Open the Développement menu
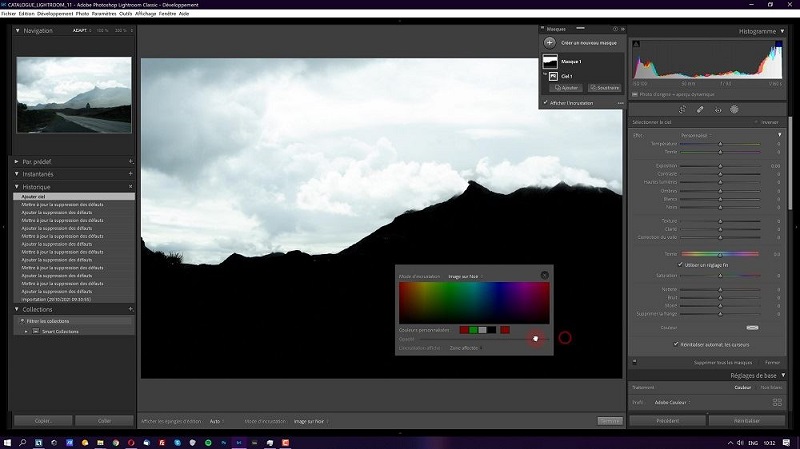Image resolution: width=800 pixels, height=449 pixels. click(55, 14)
